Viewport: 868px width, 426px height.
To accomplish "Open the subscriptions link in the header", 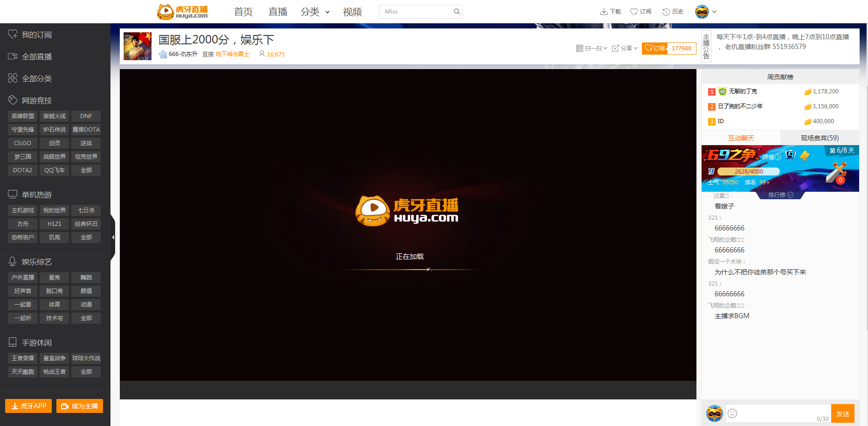I will pyautogui.click(x=641, y=12).
